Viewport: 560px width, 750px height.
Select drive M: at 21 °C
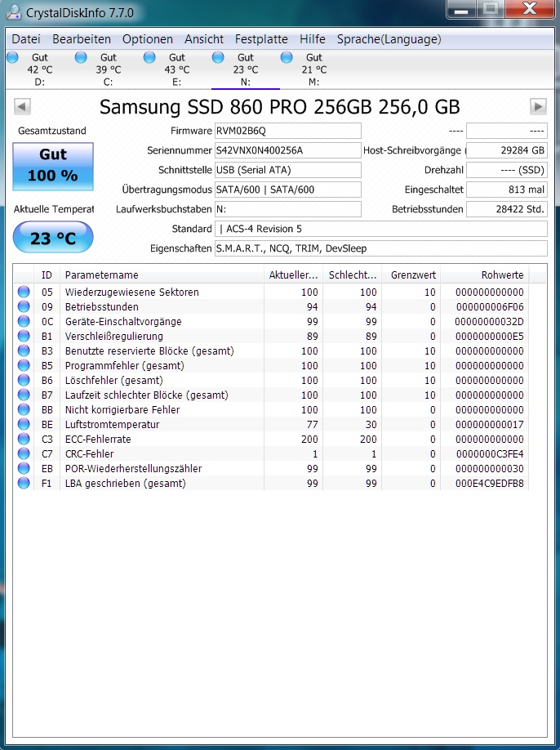click(314, 69)
